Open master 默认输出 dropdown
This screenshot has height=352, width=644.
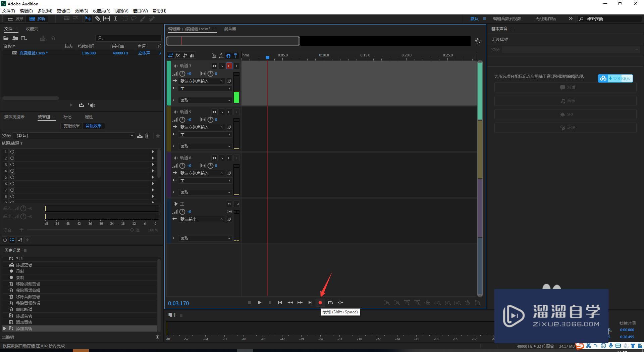pyautogui.click(x=201, y=219)
